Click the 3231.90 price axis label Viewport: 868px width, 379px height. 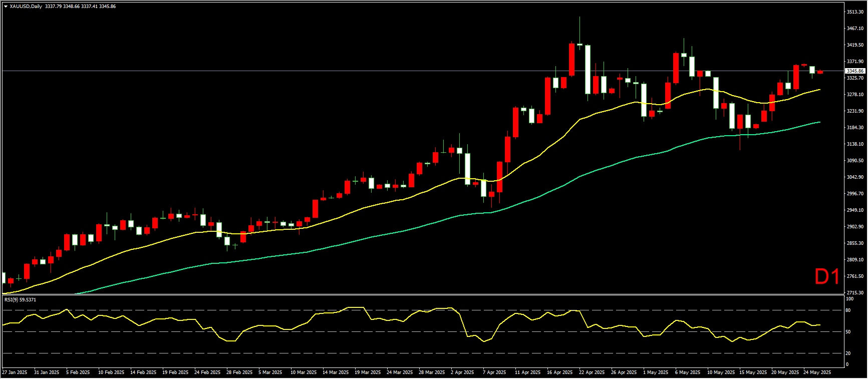[855, 111]
